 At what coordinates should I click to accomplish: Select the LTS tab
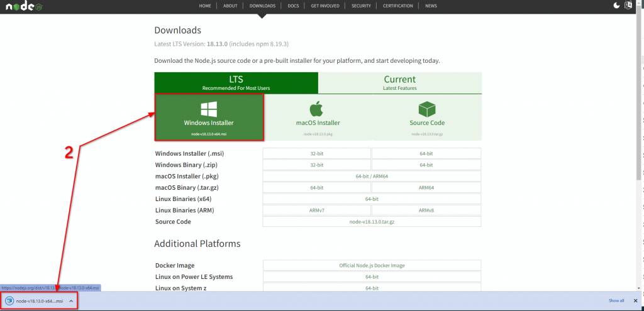click(x=236, y=83)
